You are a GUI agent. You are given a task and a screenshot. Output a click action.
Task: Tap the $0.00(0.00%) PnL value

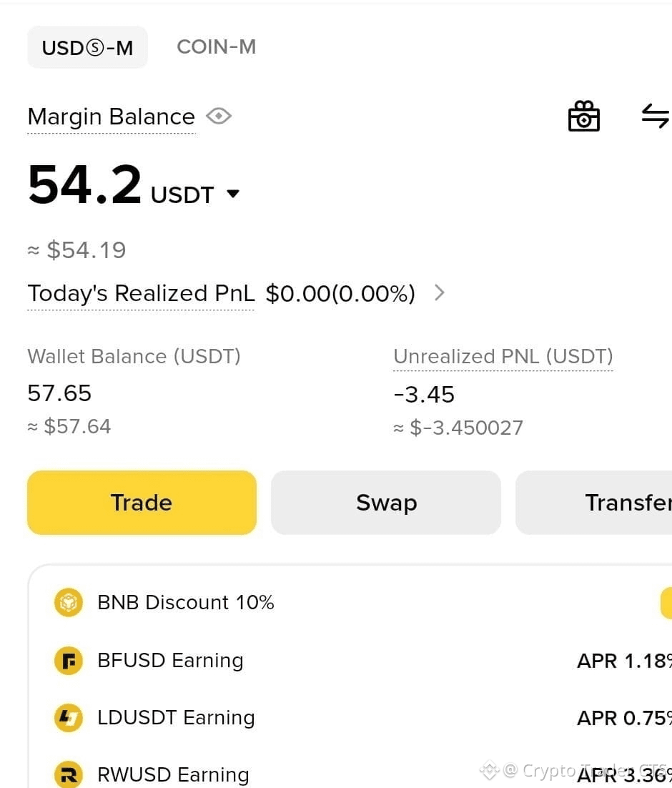pos(340,293)
